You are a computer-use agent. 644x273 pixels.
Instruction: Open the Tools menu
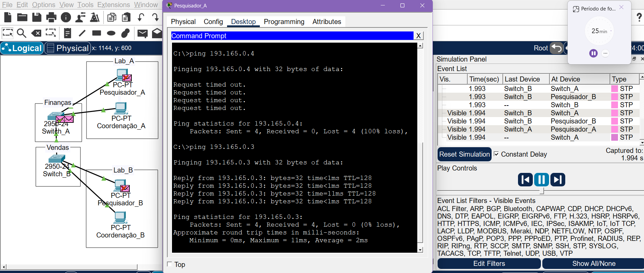pos(85,5)
